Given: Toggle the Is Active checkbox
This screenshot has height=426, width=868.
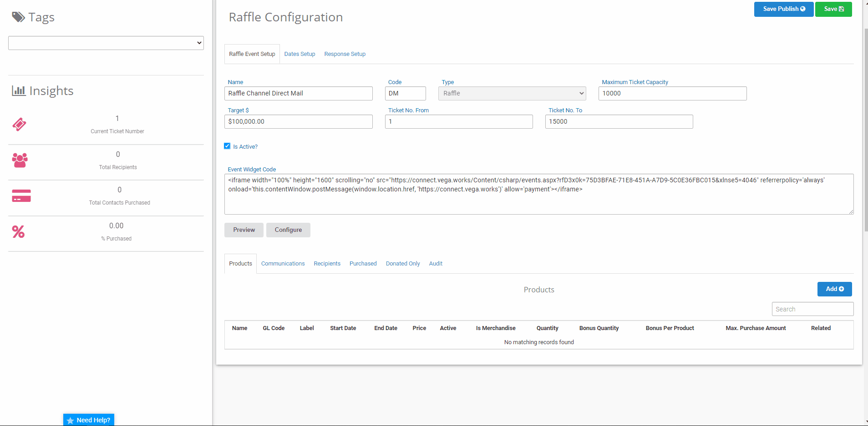Looking at the screenshot, I should click(x=227, y=146).
